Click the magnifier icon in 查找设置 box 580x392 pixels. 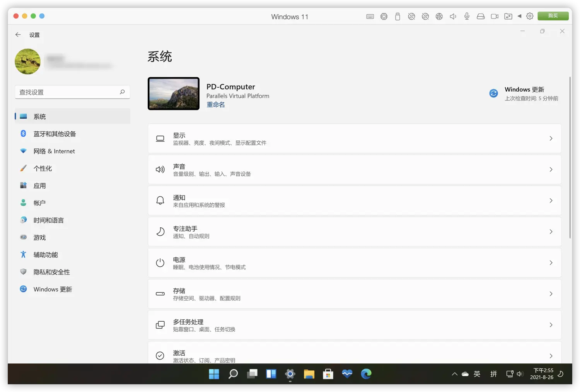coord(122,92)
